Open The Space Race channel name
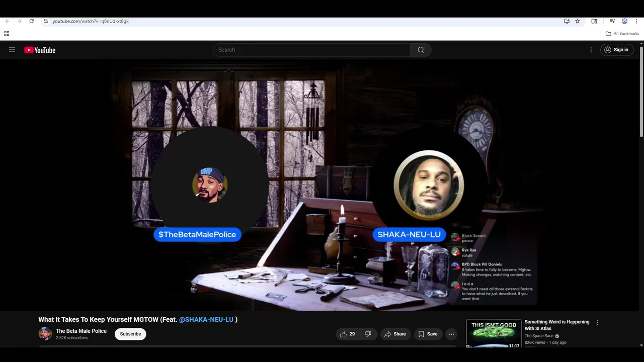Viewport: 644px width, 362px height. 539,336
